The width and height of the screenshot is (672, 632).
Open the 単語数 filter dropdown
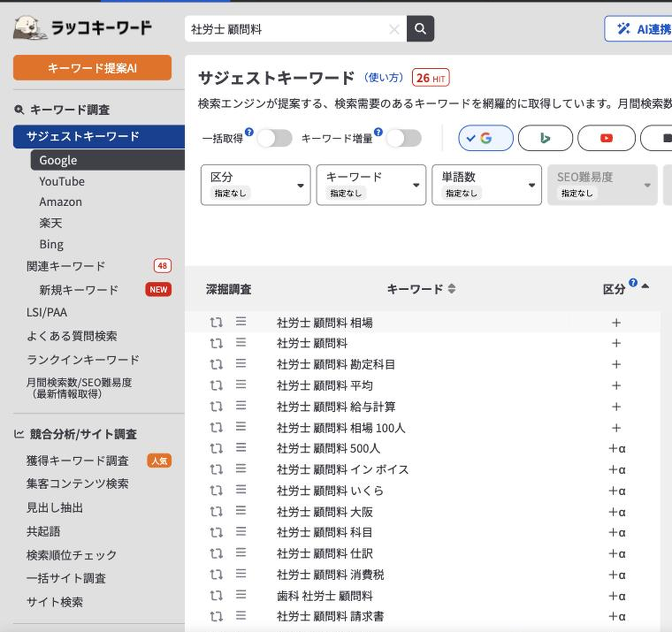coord(487,185)
